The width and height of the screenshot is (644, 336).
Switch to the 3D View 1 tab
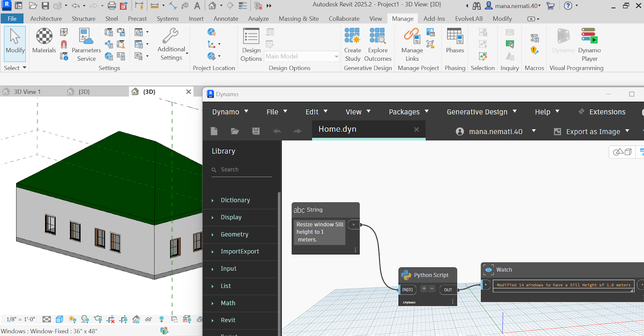27,92
